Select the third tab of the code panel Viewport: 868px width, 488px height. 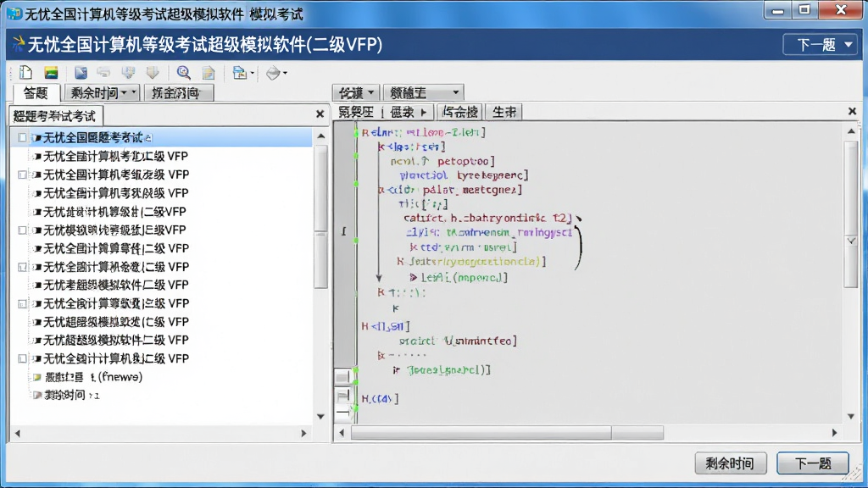tap(459, 113)
